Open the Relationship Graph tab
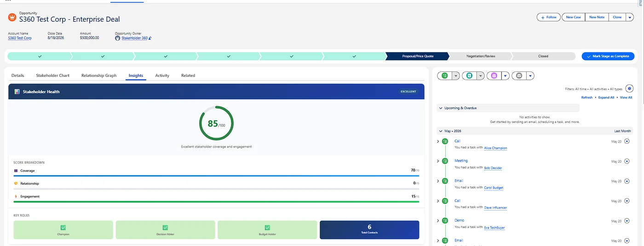The width and height of the screenshot is (644, 246). pos(99,76)
